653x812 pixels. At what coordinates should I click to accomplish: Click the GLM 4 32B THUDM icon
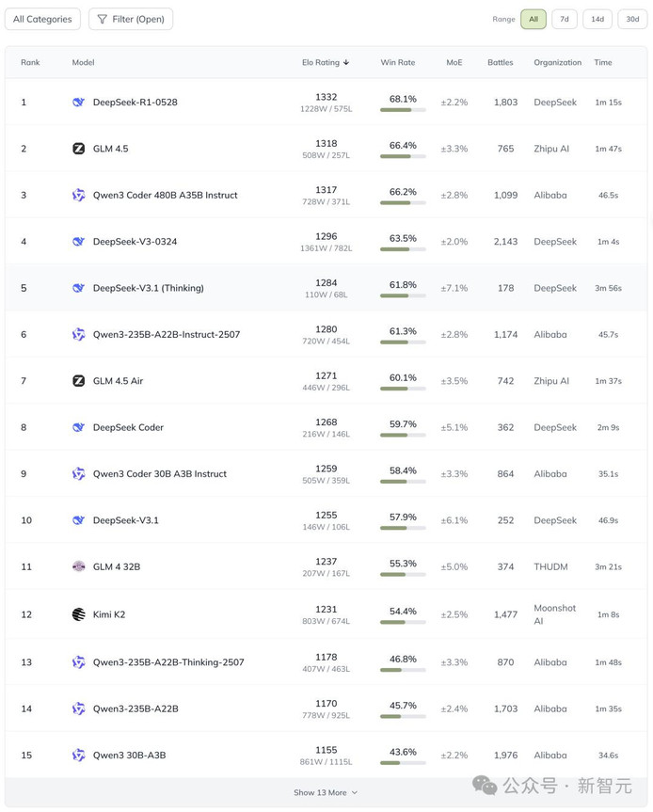pos(79,566)
